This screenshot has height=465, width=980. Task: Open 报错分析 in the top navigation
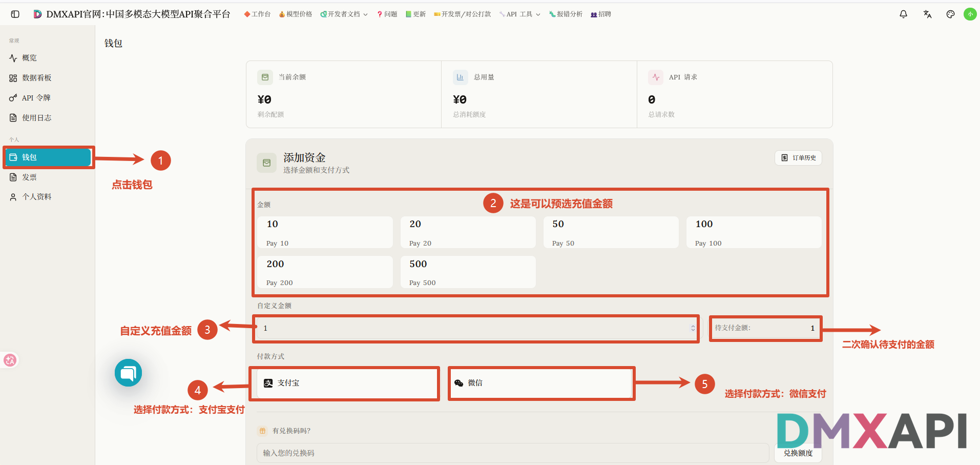coord(566,14)
